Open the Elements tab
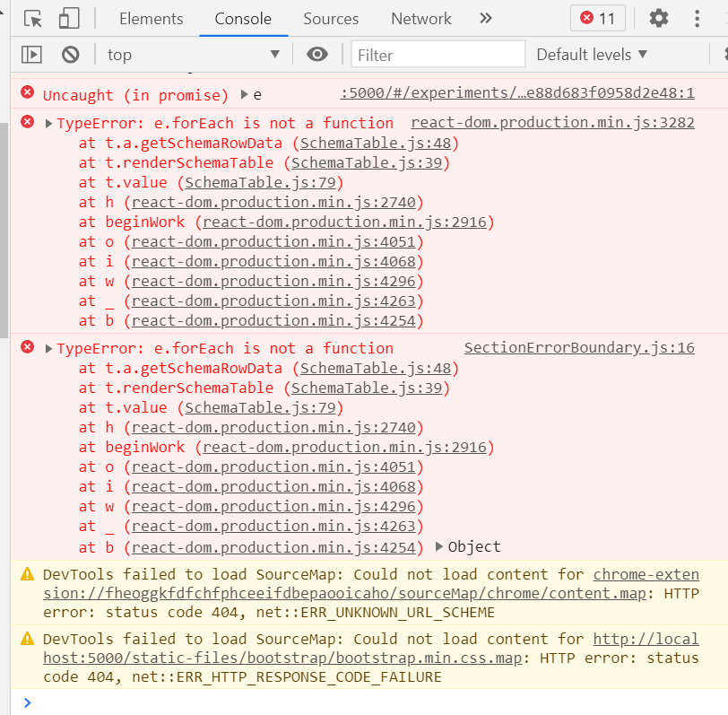The image size is (728, 715). (152, 19)
